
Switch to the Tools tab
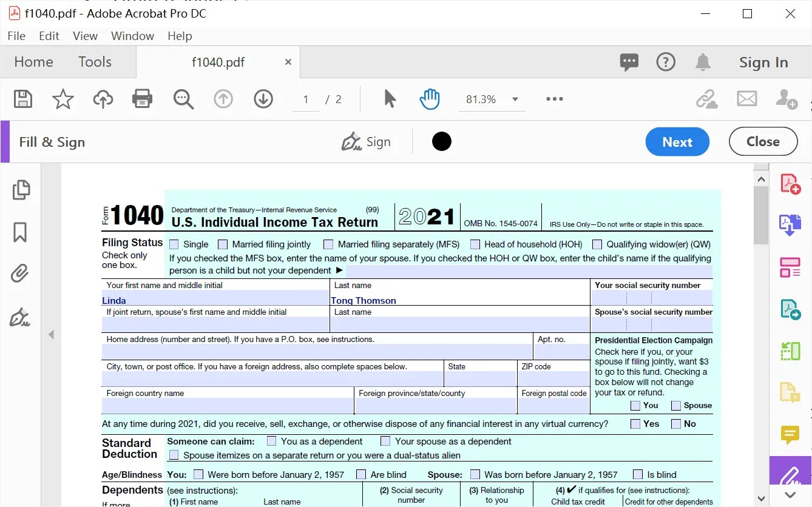95,61
